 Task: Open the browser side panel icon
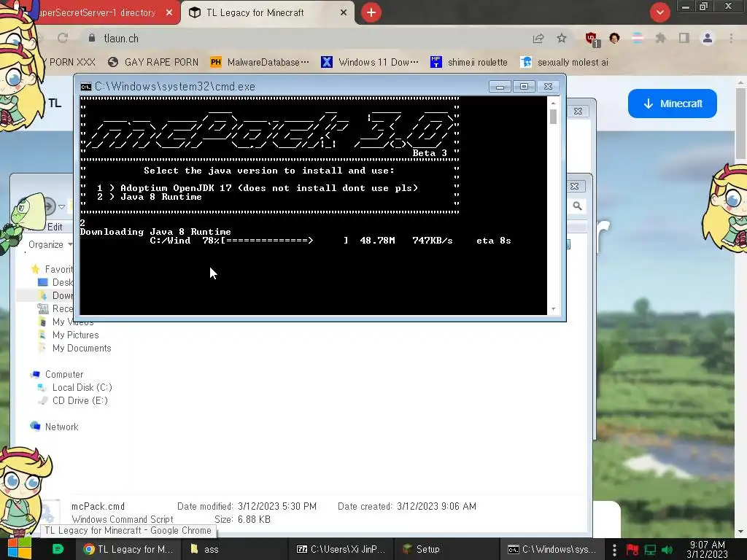[x=684, y=38]
